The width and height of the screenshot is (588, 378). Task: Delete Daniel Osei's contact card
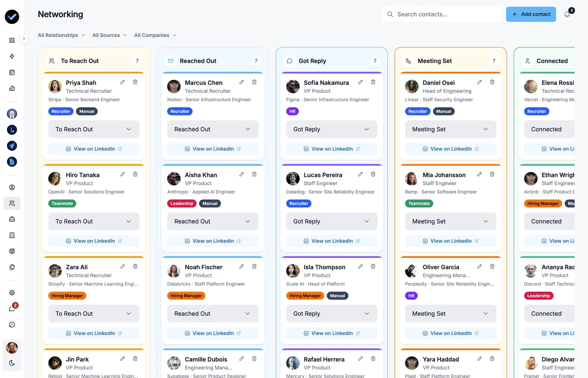click(x=492, y=82)
